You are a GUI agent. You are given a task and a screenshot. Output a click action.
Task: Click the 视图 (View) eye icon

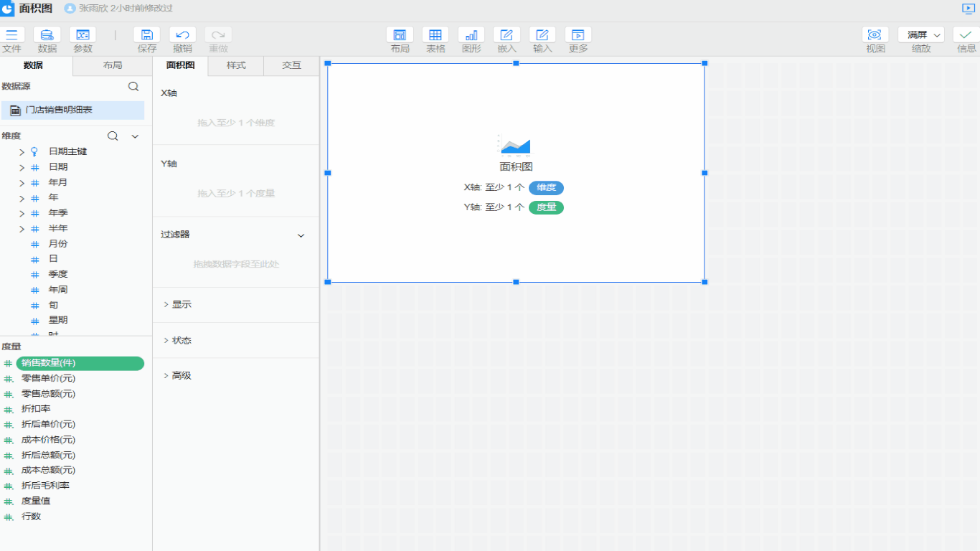coord(875,35)
